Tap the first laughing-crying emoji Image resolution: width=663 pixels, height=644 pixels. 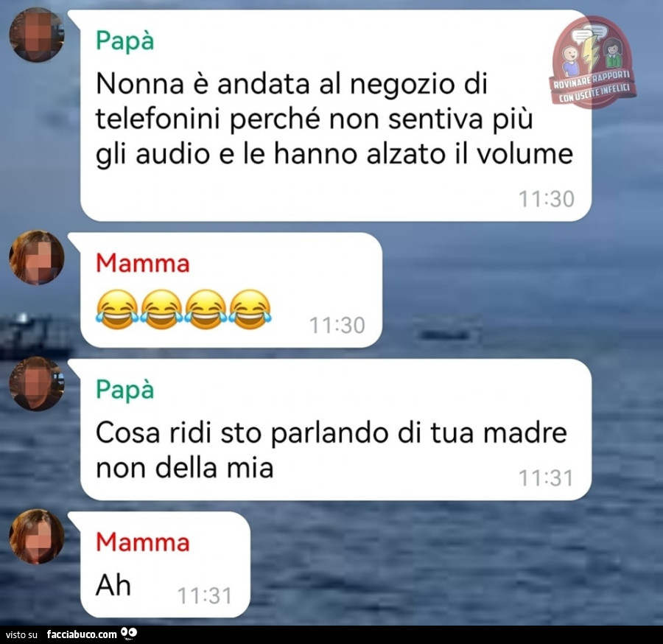click(x=117, y=309)
